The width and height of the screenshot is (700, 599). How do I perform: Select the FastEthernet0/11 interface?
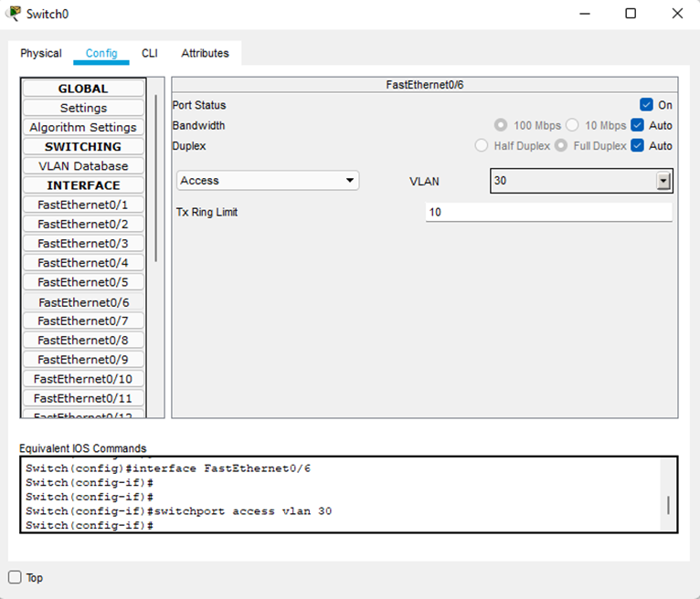tap(83, 398)
